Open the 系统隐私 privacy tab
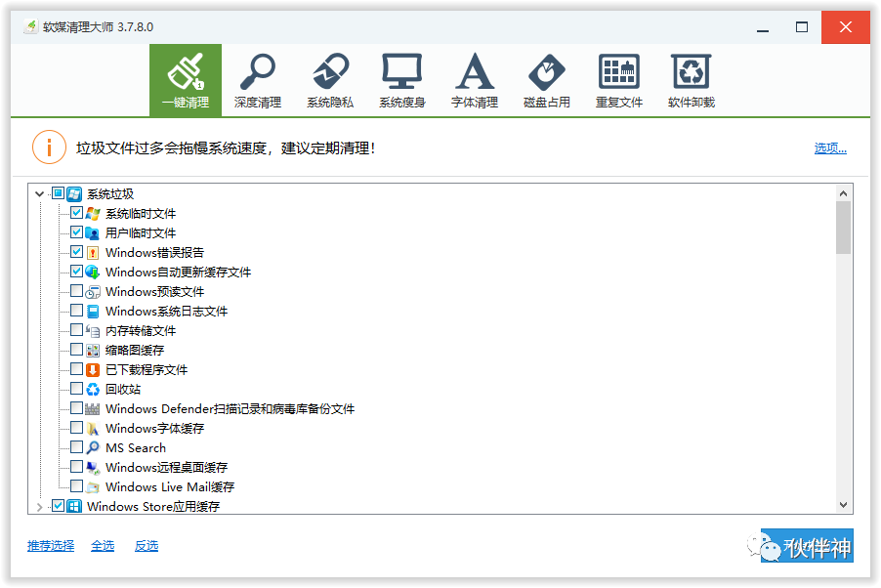 330,80
